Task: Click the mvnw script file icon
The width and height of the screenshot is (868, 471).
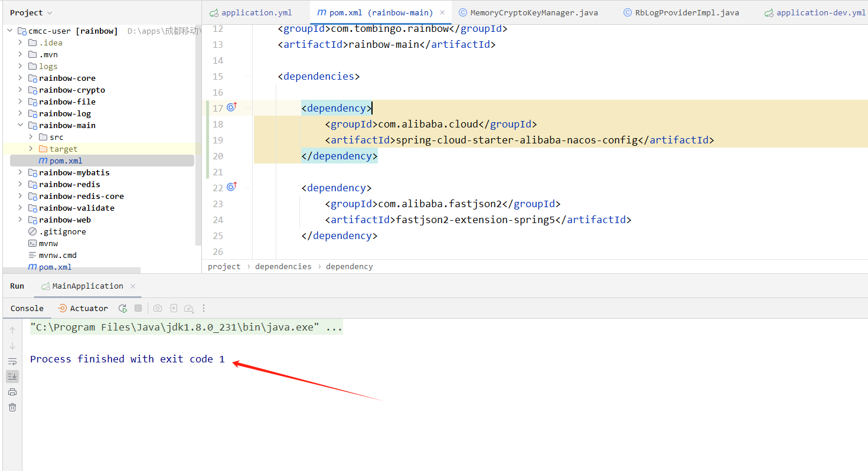Action: (32, 243)
